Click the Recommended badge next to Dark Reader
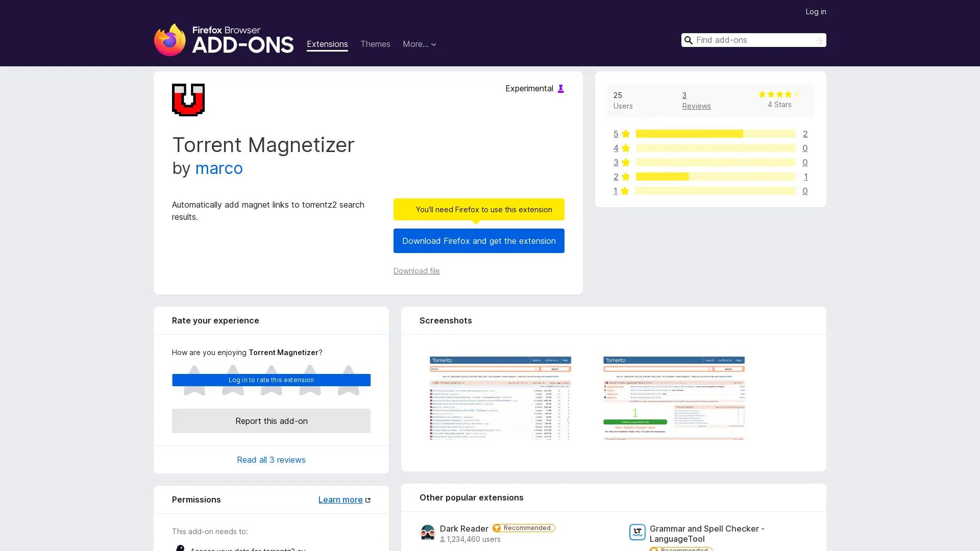The image size is (980, 551). tap(523, 528)
